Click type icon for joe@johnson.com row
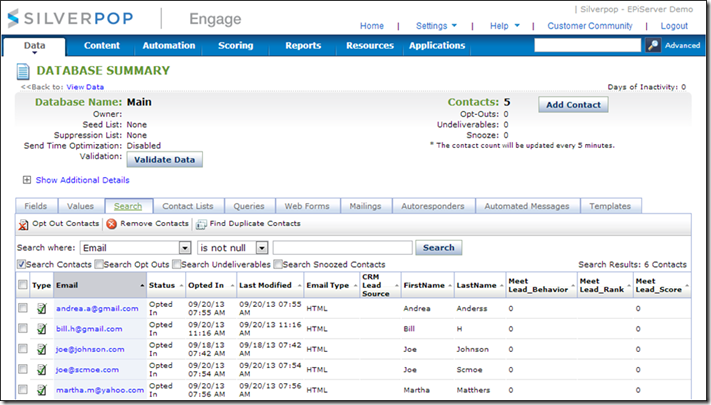The image size is (711, 405). coord(42,349)
